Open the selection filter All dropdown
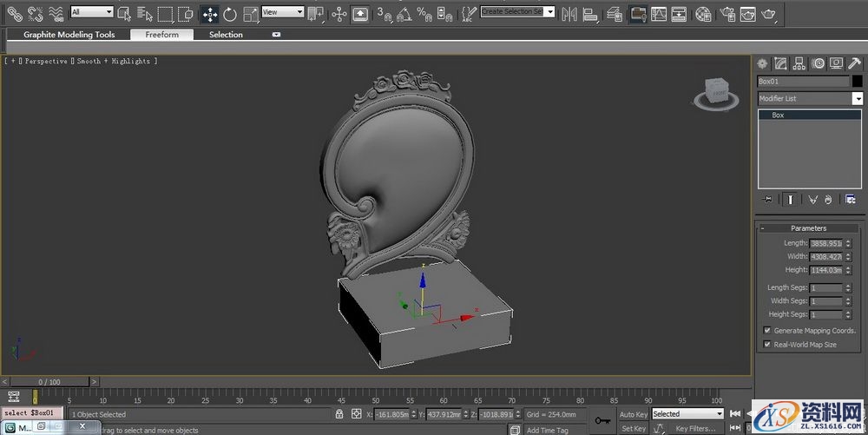Image resolution: width=868 pixels, height=435 pixels. tap(91, 12)
